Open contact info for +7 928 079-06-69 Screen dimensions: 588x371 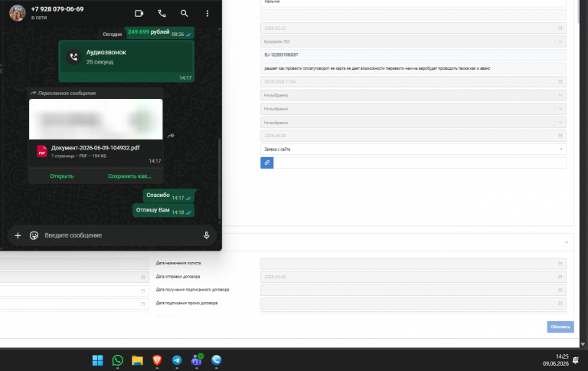pos(57,9)
